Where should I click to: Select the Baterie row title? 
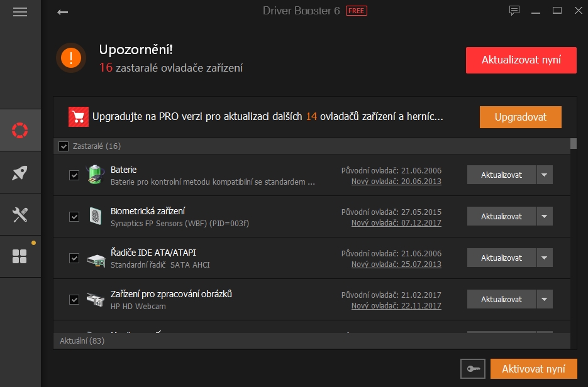click(x=124, y=170)
